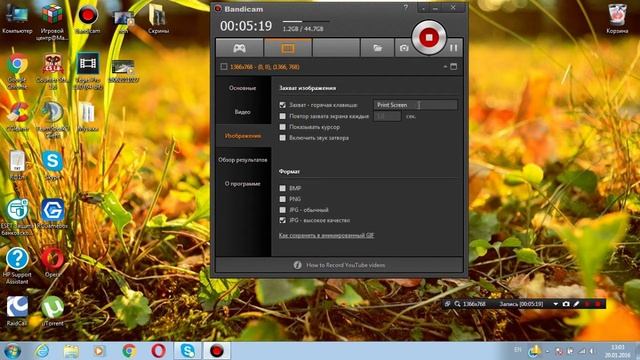640x360 pixels.
Task: Click the magnifier icon on floating bar
Action: (x=457, y=304)
